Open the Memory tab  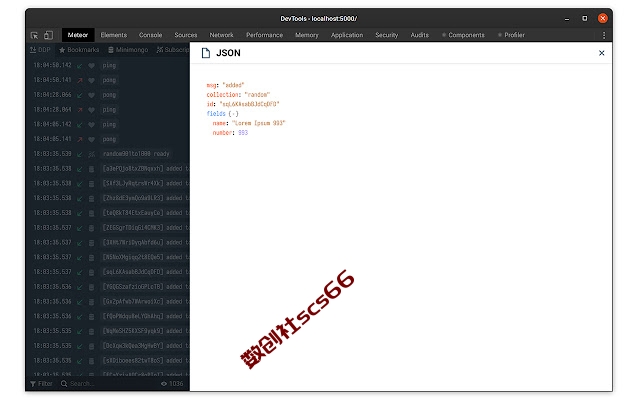click(307, 35)
